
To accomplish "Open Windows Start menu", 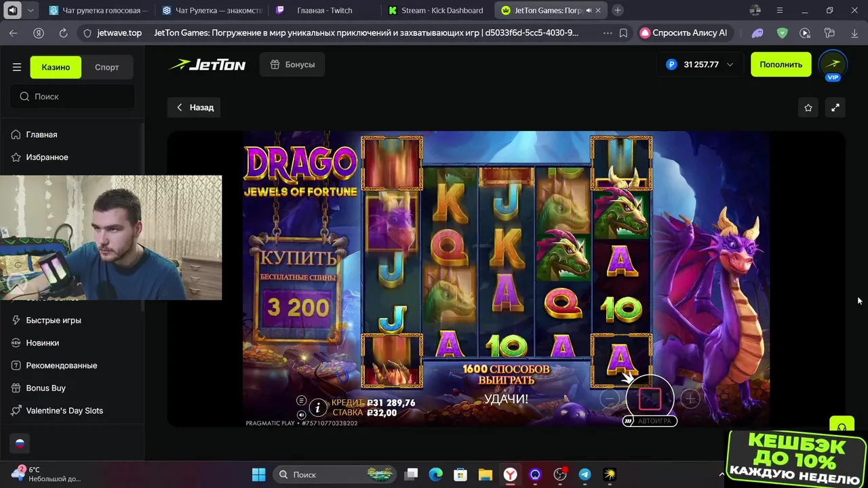I will [x=259, y=474].
